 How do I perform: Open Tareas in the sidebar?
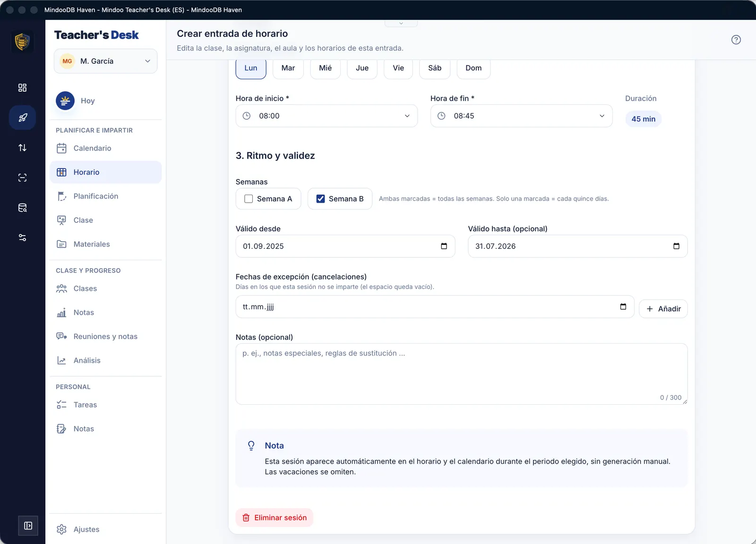105,405
